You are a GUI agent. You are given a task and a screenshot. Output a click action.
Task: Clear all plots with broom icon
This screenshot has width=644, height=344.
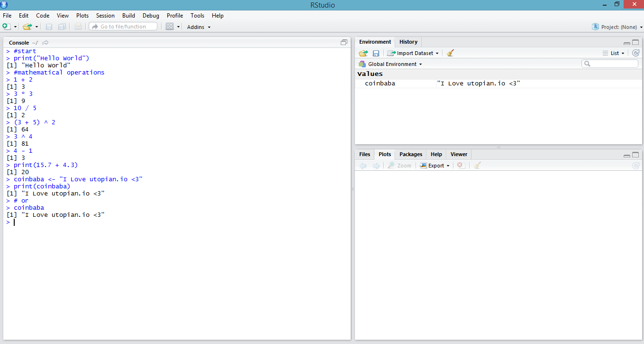pyautogui.click(x=478, y=166)
